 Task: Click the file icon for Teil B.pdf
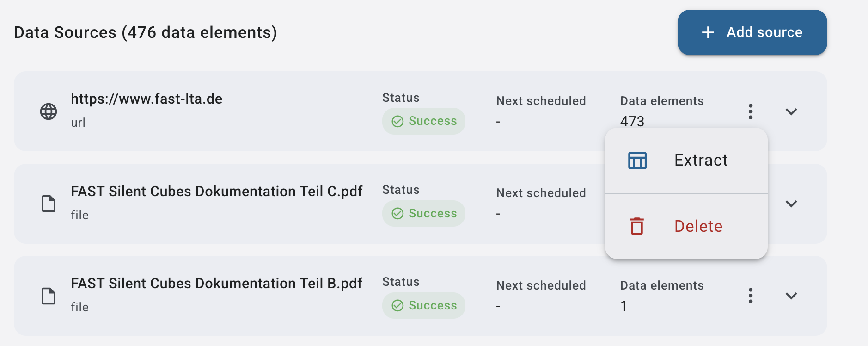click(49, 296)
